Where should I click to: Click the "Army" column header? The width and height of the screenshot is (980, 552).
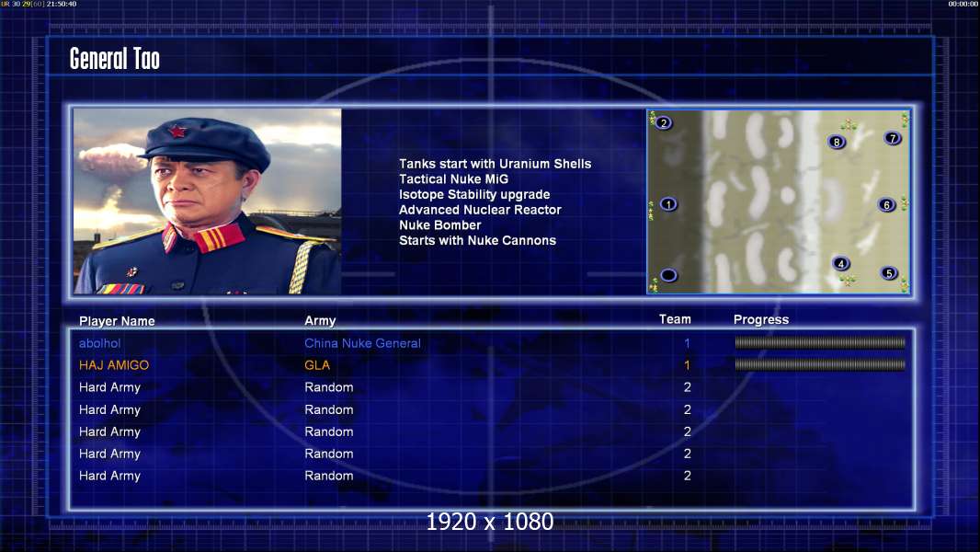click(320, 321)
